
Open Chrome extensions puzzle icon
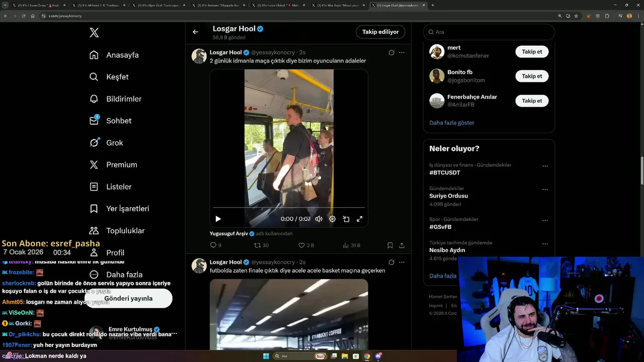click(607, 16)
